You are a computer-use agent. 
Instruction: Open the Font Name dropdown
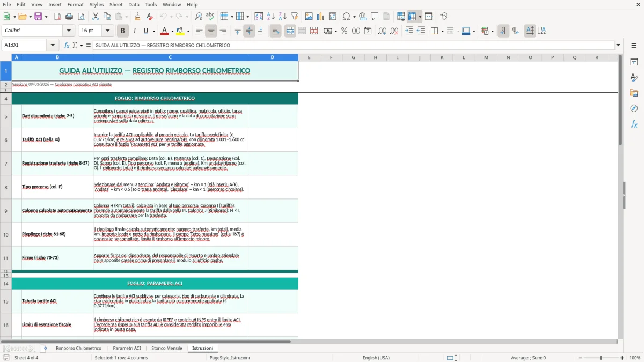68,31
